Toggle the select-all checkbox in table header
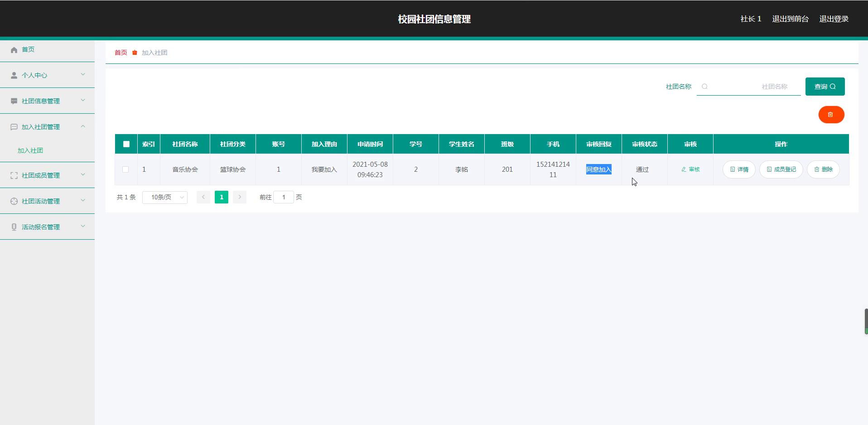The height and width of the screenshot is (425, 868). click(126, 144)
